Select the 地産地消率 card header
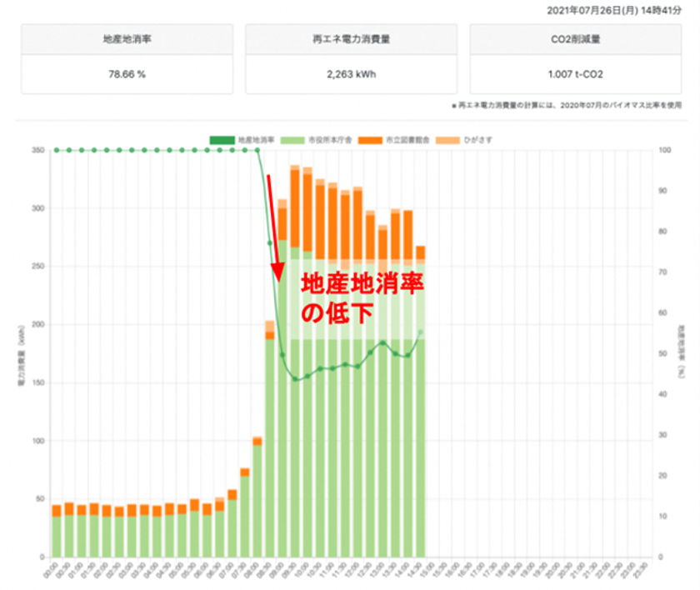 click(x=127, y=39)
